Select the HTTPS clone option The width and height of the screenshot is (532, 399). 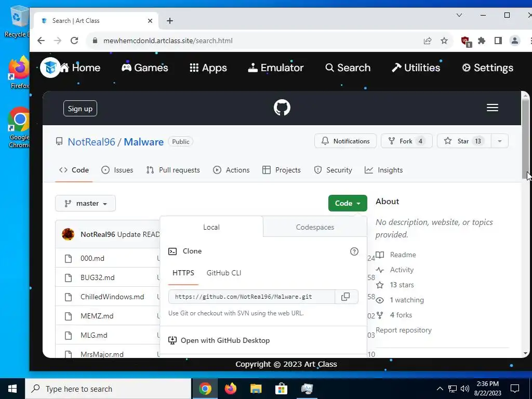tap(183, 273)
